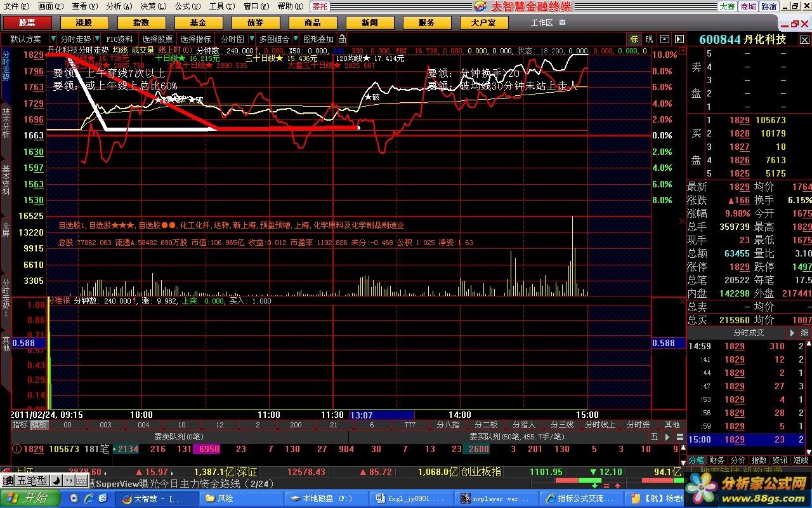Open the 帮助 menu
Viewport: 812px width, 508px height.
coord(289,6)
